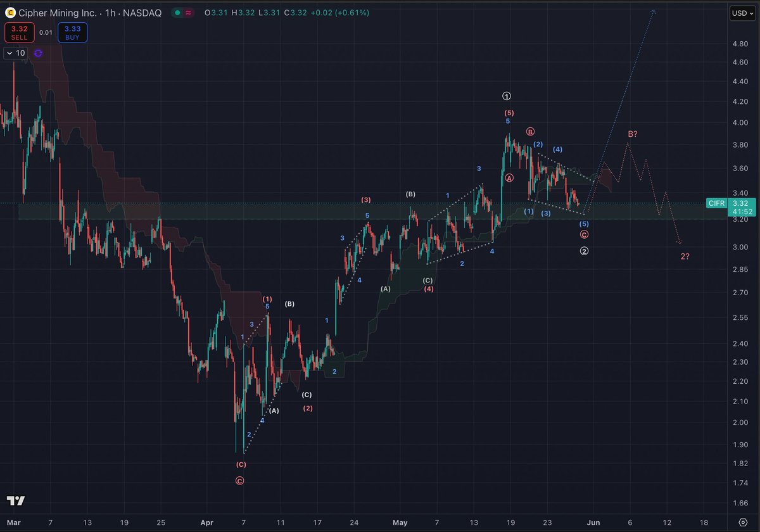Click the 3.60 price axis label
Screen dimensions: 760x532
click(741, 168)
